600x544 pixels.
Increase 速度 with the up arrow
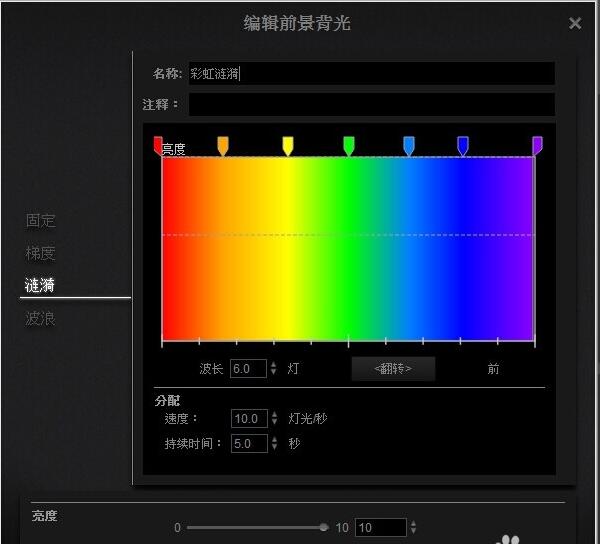point(274,414)
